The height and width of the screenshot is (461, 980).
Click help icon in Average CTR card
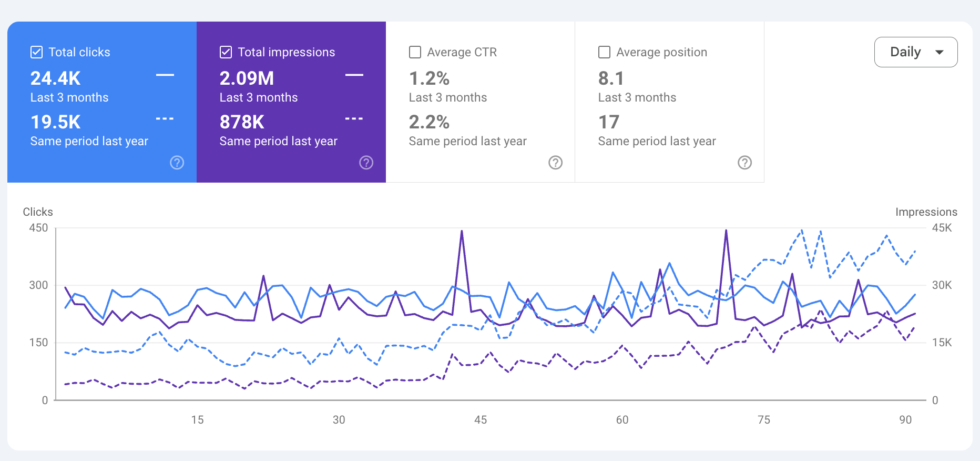pos(556,163)
